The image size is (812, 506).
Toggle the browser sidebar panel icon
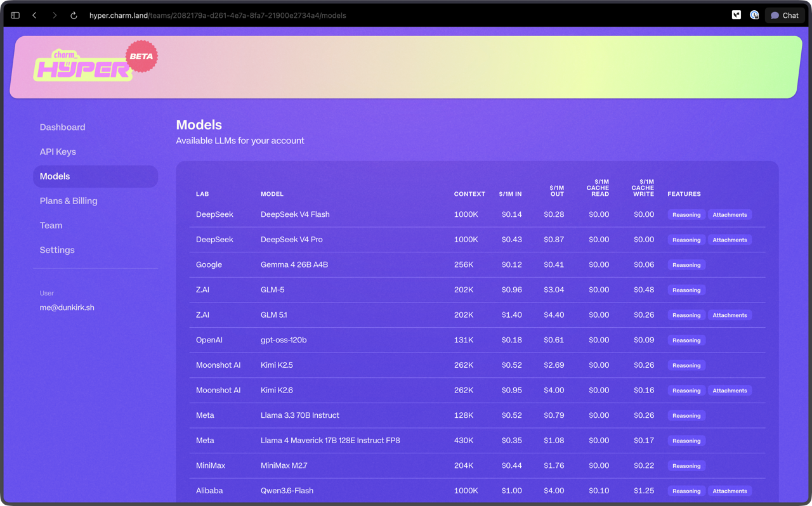click(15, 15)
